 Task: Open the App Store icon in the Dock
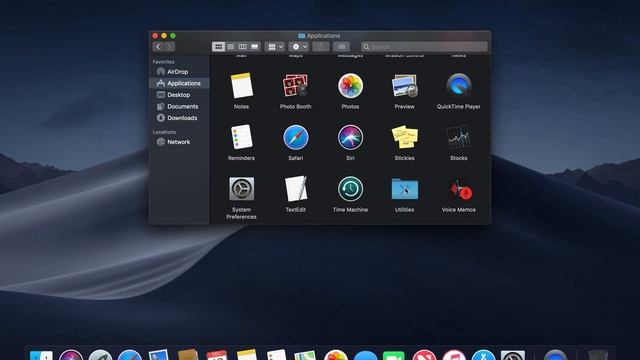pos(483,355)
